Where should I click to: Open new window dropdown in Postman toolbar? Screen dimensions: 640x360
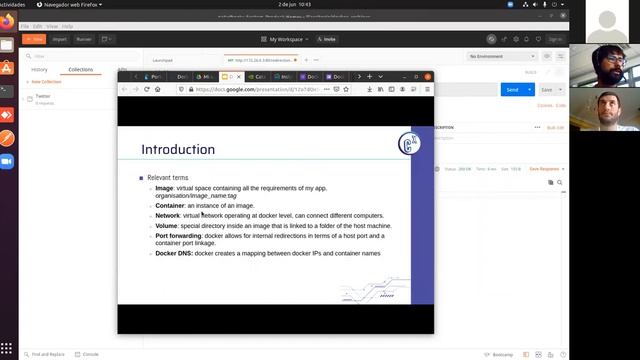107,39
